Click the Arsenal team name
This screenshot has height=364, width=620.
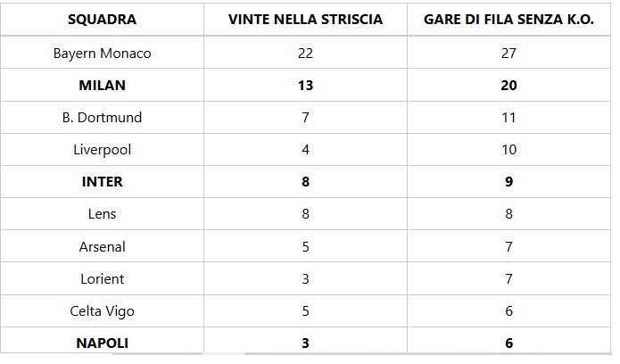(102, 247)
